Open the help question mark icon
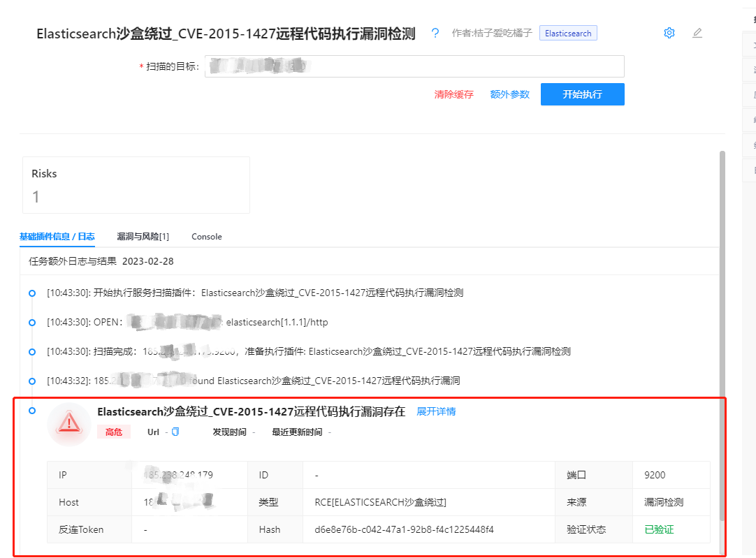 pos(435,33)
